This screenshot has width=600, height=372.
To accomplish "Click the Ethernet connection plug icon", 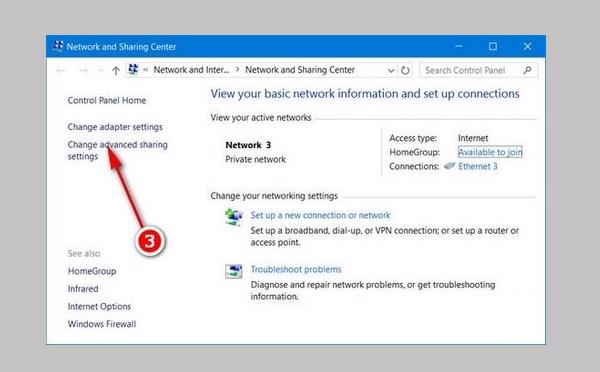I will (449, 166).
